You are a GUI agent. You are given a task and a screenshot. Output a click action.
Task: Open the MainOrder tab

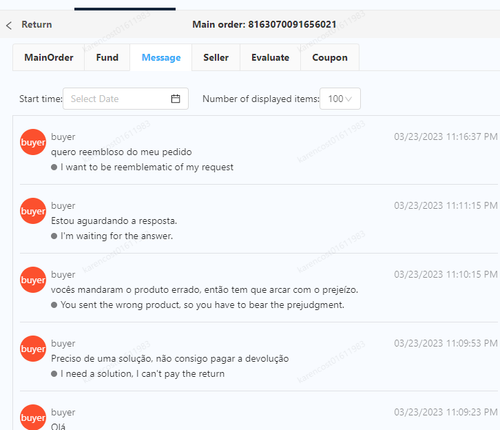click(x=49, y=57)
